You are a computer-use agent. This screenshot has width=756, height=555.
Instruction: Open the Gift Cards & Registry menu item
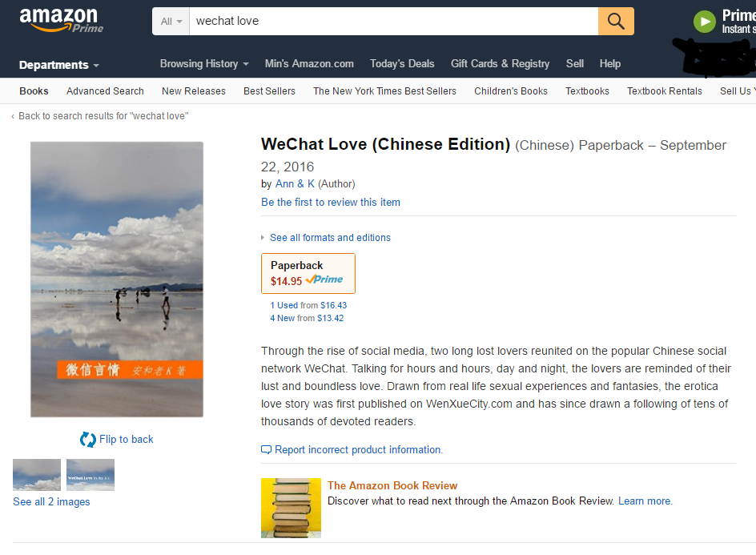click(500, 64)
